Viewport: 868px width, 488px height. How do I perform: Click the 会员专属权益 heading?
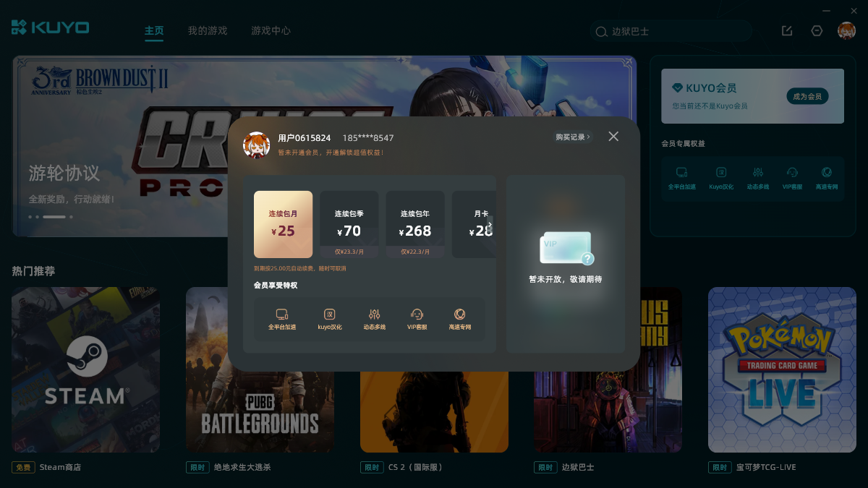pyautogui.click(x=683, y=144)
